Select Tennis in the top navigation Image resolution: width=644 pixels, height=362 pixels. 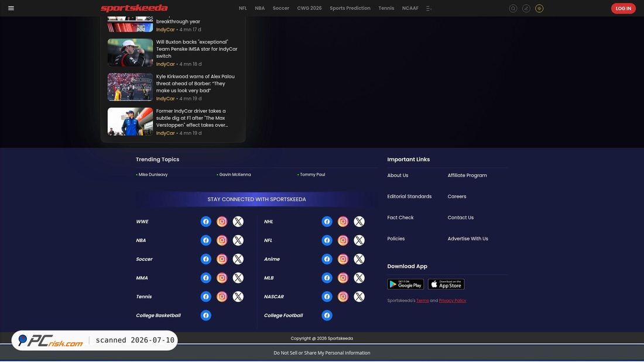(x=386, y=8)
